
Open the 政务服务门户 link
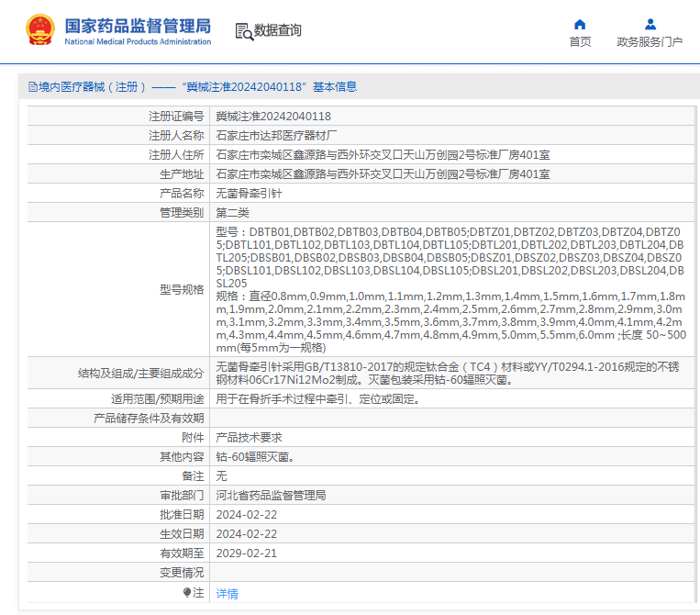(x=650, y=42)
